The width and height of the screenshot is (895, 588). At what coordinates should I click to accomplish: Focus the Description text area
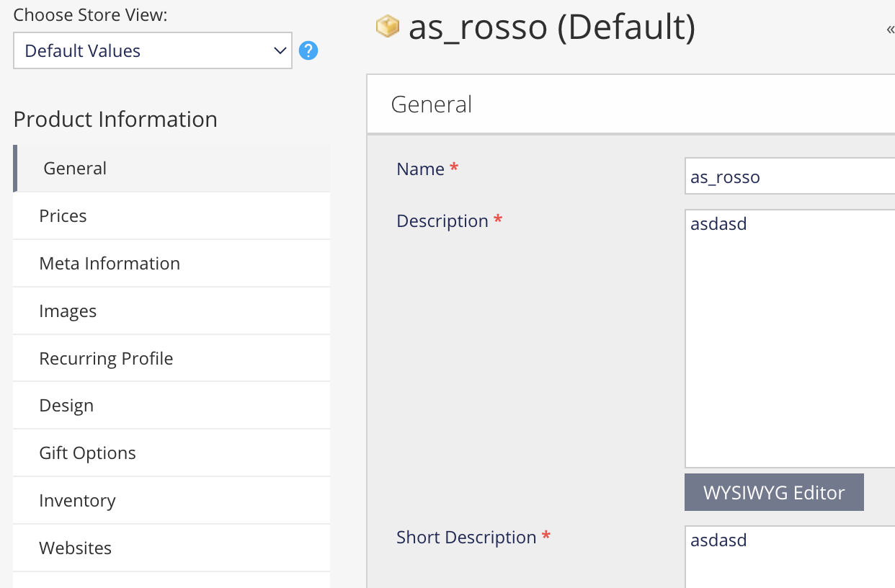click(x=789, y=339)
